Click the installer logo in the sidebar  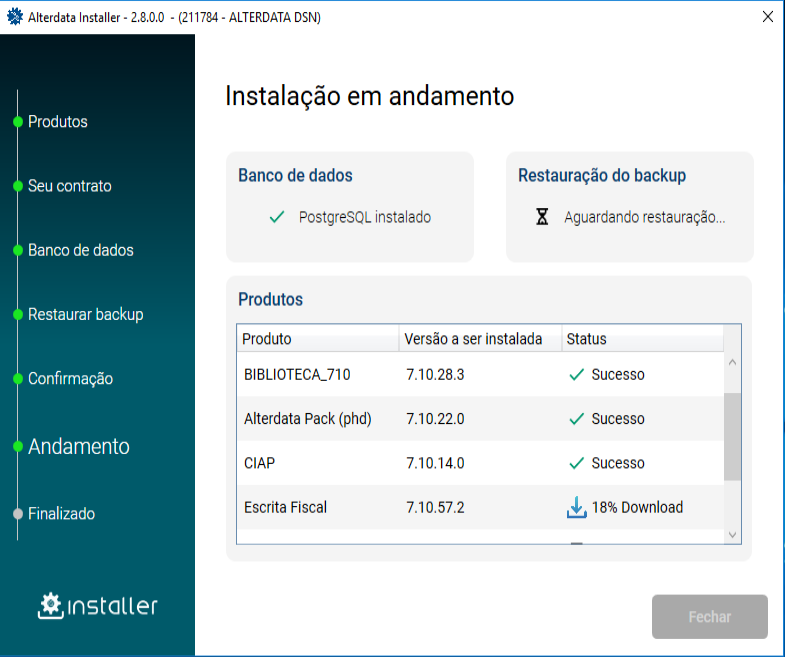(x=98, y=606)
